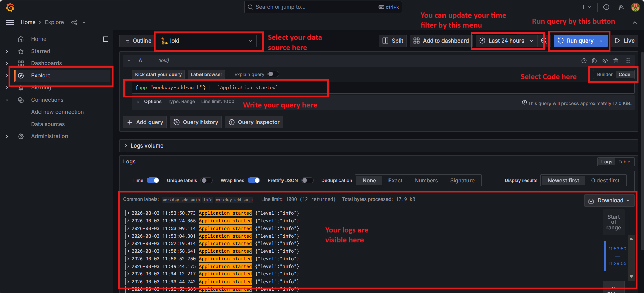Screen dimensions: 644x293
Task: Duplicate query A with the copy icon
Action: tap(594, 61)
